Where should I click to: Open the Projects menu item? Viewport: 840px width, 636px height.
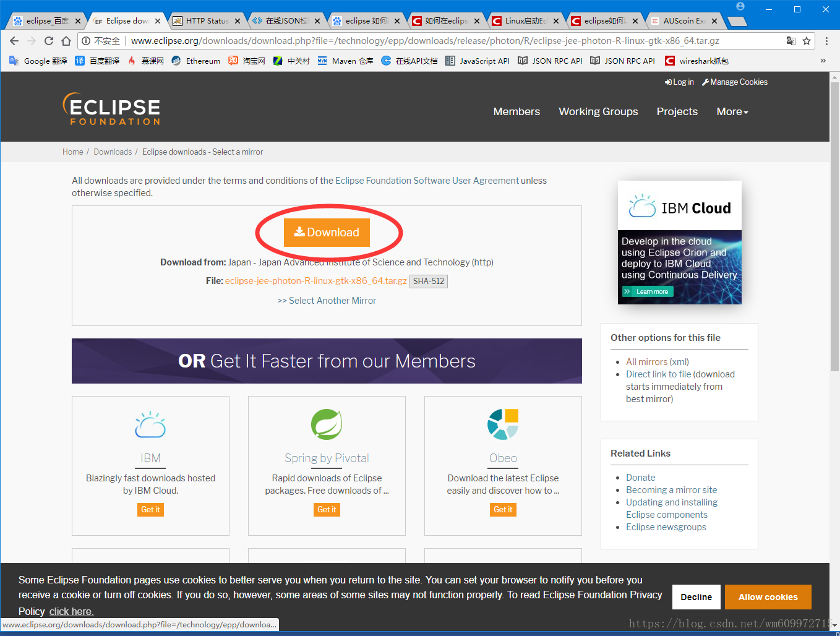677,111
